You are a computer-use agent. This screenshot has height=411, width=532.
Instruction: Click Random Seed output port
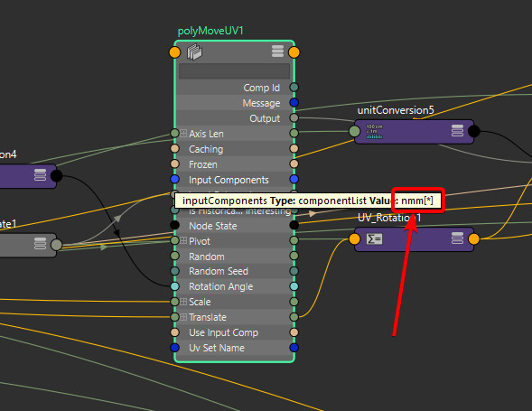tap(294, 271)
